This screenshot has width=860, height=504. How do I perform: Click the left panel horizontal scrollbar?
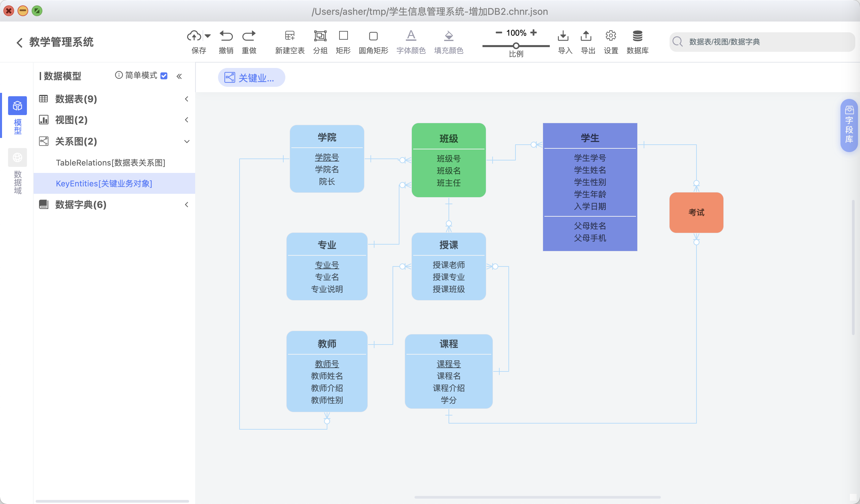point(112,501)
